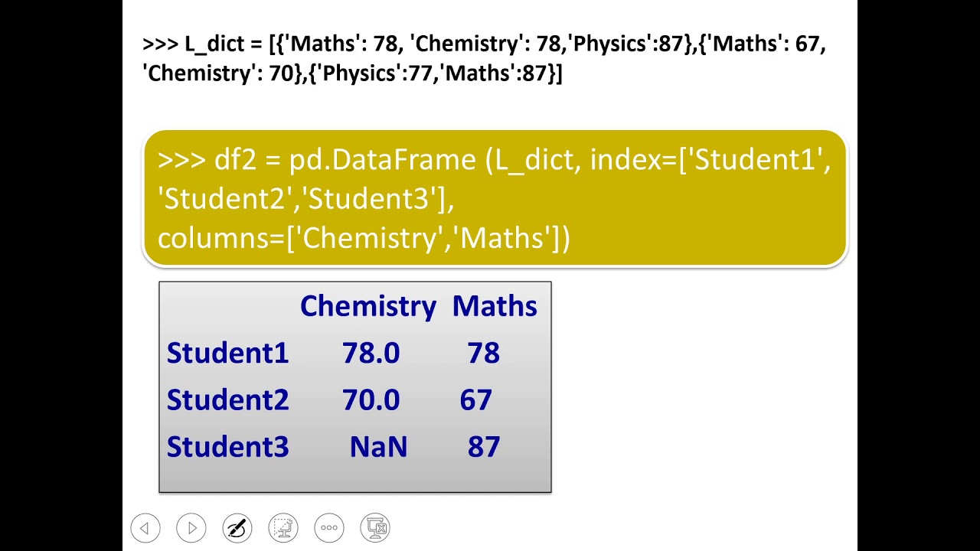
Task: Click the L_dict definition text
Action: [484, 58]
